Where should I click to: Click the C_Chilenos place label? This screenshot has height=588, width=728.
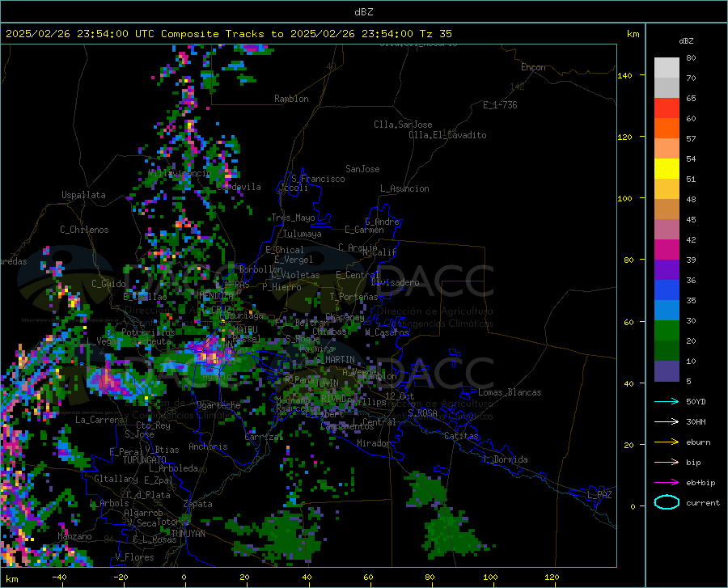[x=84, y=230]
